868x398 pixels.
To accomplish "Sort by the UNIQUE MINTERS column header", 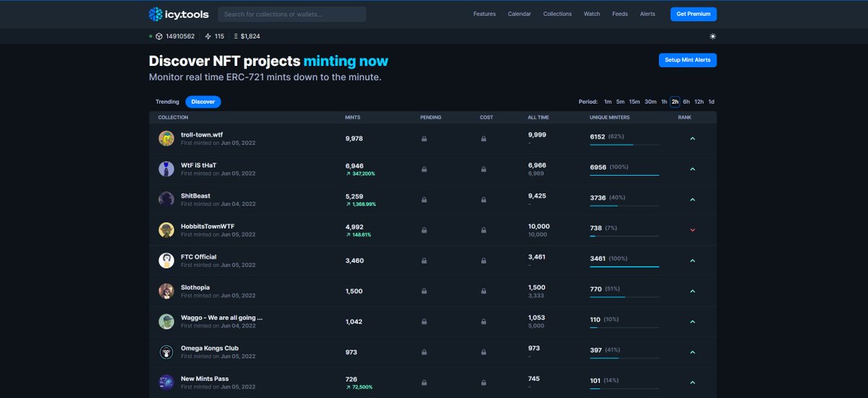I will coord(610,117).
